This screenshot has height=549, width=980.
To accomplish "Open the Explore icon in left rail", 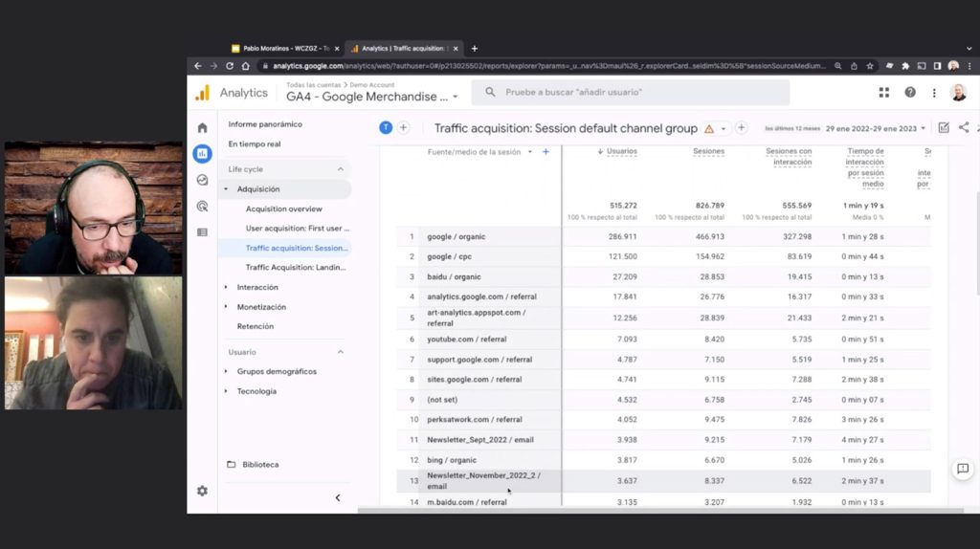I will 202,180.
